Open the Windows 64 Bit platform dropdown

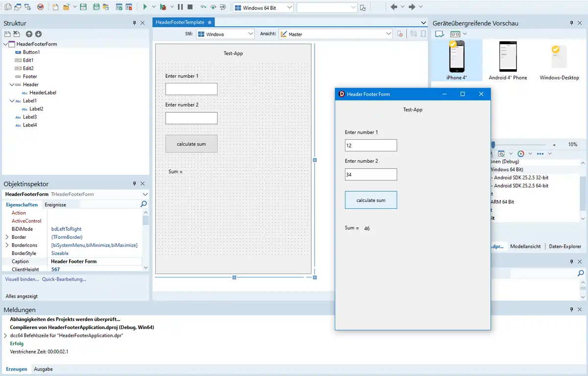pyautogui.click(x=289, y=7)
